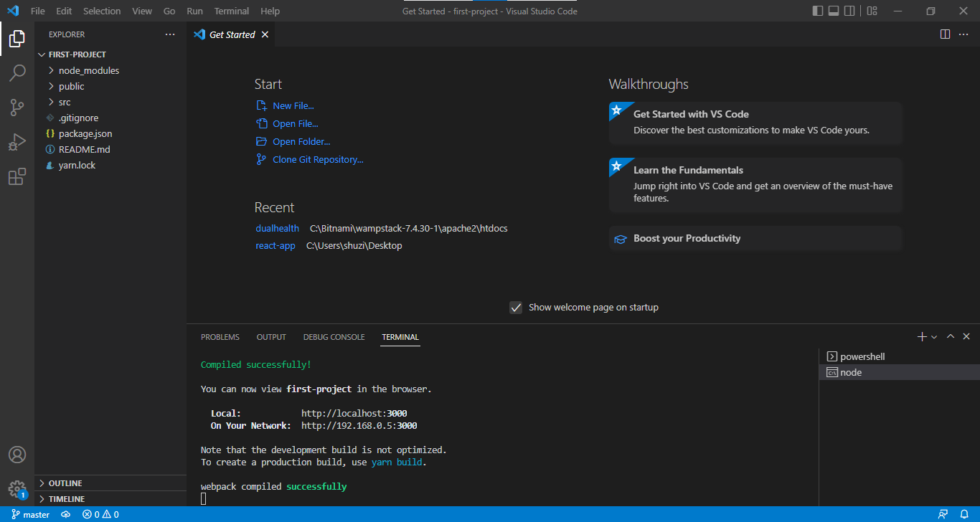This screenshot has width=980, height=522.
Task: Open Learn the Fundamentals walkthrough
Action: (755, 185)
